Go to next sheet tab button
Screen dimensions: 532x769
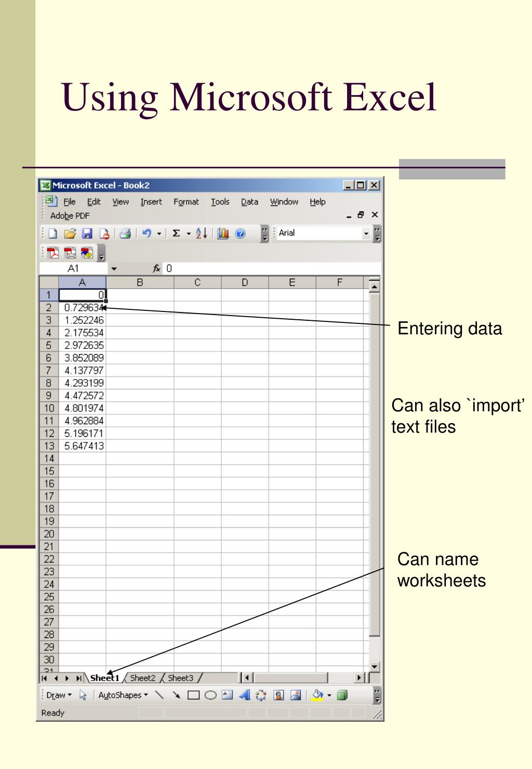(66, 678)
